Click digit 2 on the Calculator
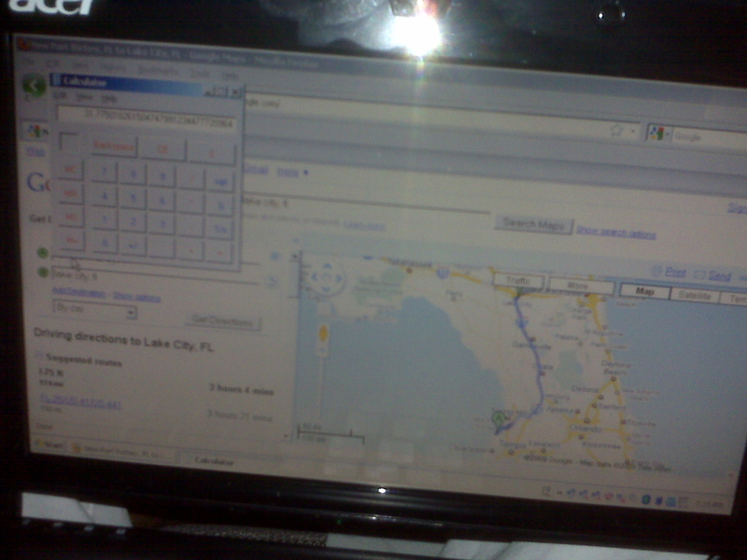The image size is (747, 560). point(134,221)
